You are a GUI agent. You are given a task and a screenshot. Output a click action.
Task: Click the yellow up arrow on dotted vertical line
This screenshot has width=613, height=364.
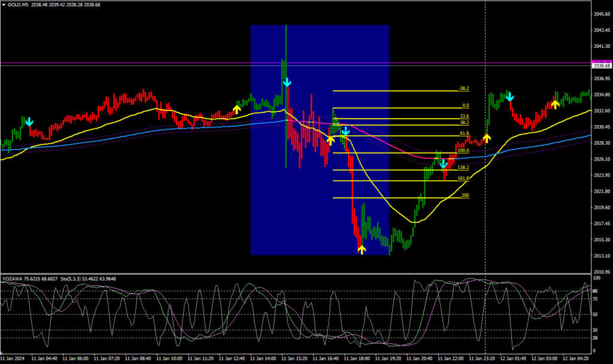(487, 138)
